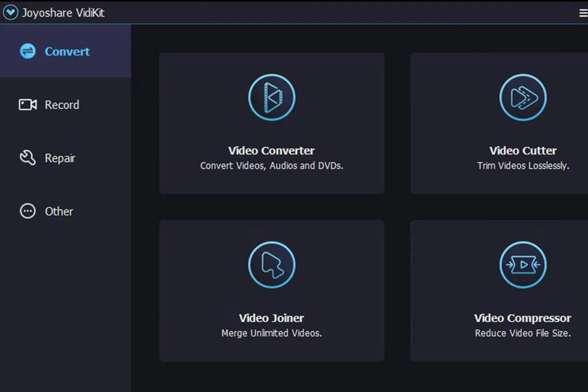Image resolution: width=588 pixels, height=392 pixels.
Task: Click the Repair wrench icon
Action: (x=27, y=158)
